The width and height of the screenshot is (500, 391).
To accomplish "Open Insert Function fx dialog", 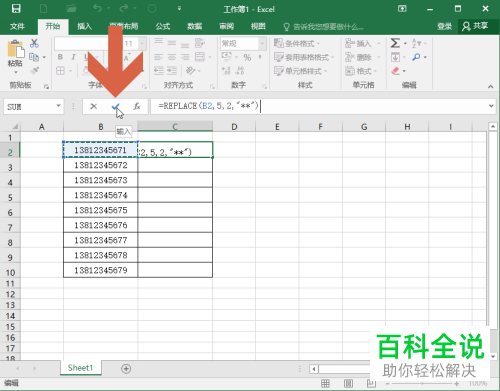I will point(137,106).
